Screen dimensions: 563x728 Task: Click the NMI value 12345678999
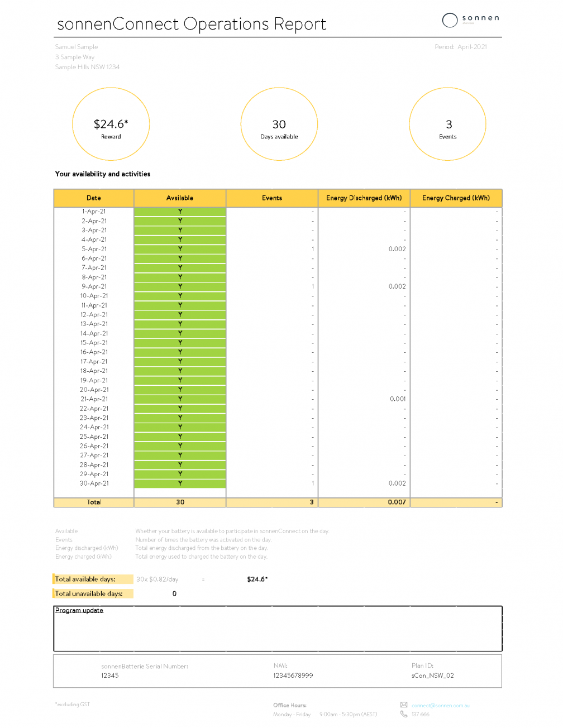tap(293, 676)
